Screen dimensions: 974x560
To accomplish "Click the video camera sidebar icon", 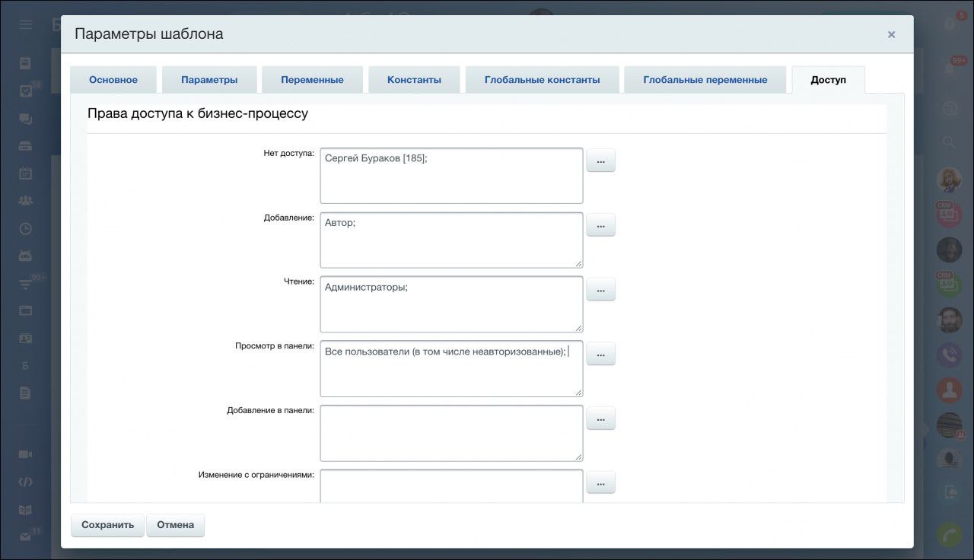I will (26, 454).
